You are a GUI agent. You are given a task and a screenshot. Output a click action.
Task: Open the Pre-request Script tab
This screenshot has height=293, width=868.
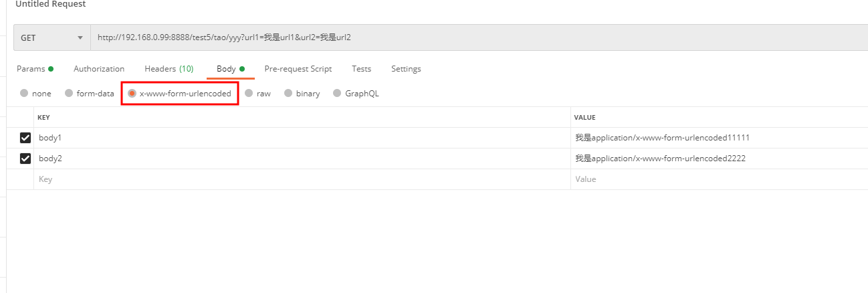click(x=298, y=69)
